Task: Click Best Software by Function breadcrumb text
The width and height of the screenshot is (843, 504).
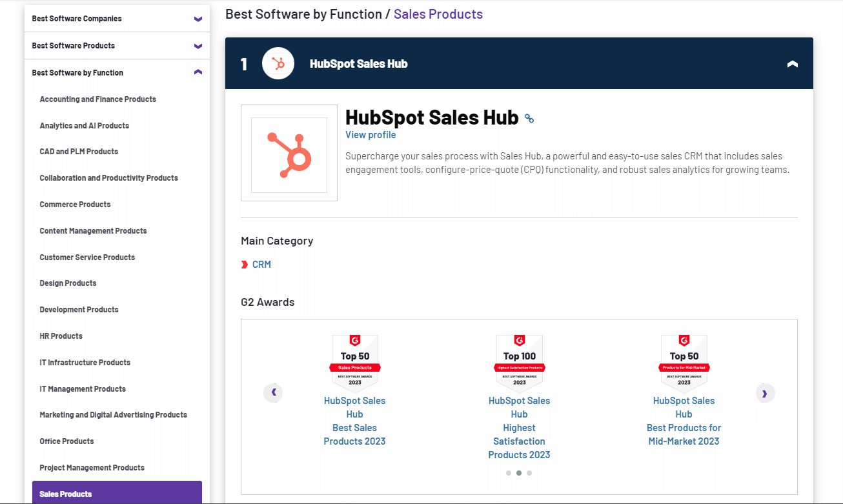Action: [x=303, y=14]
